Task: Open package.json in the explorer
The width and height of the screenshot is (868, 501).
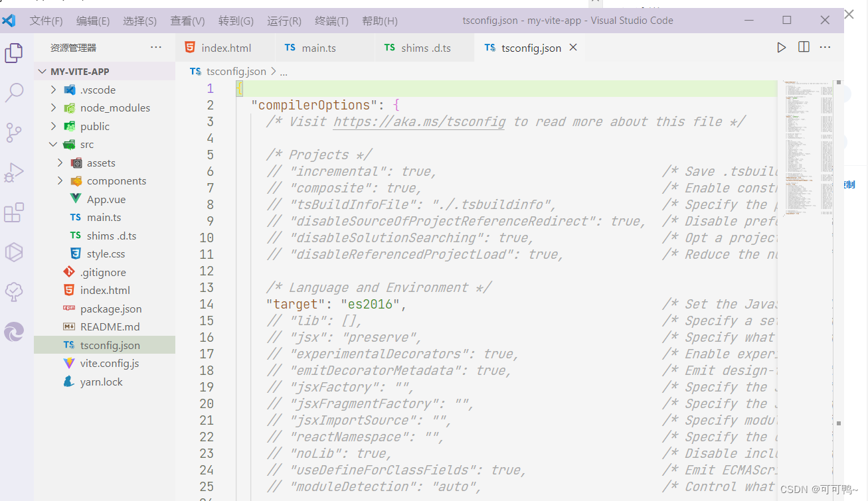Action: 111,309
